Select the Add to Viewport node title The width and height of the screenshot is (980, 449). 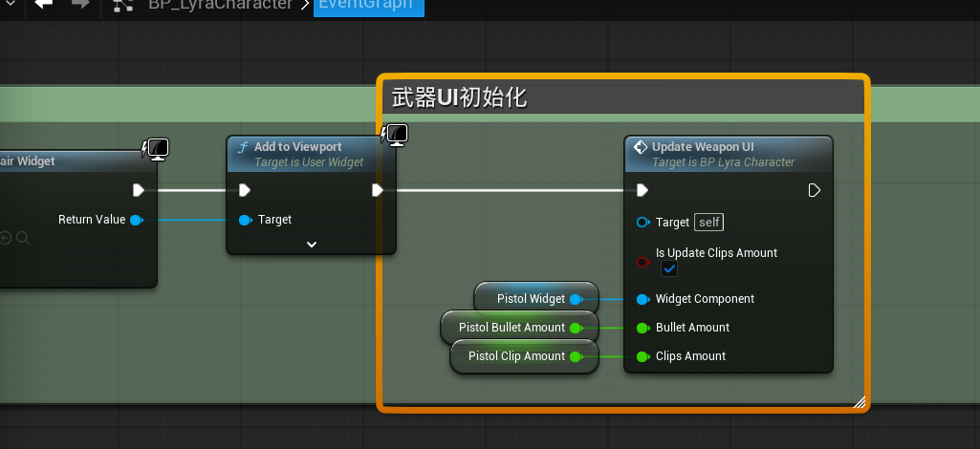[297, 147]
